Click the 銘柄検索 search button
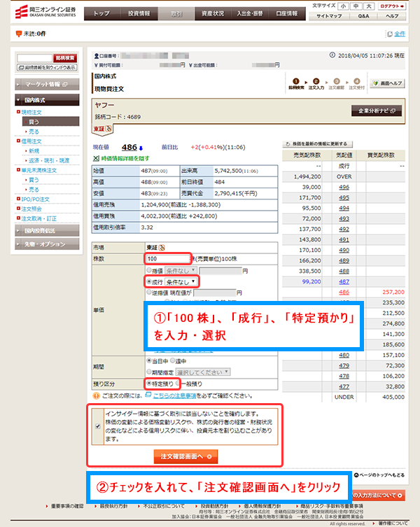 pyautogui.click(x=65, y=58)
